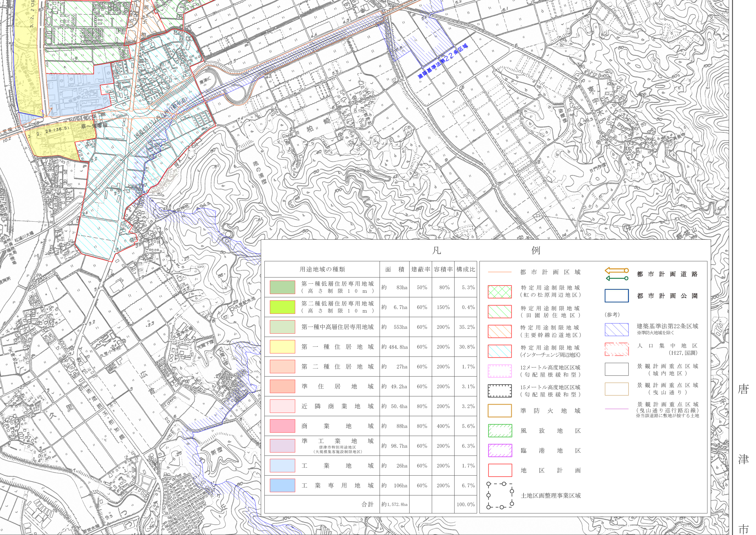Click the 3.2.28 (36.5) road number label
Screen dimensions: 756x535
coord(48,132)
